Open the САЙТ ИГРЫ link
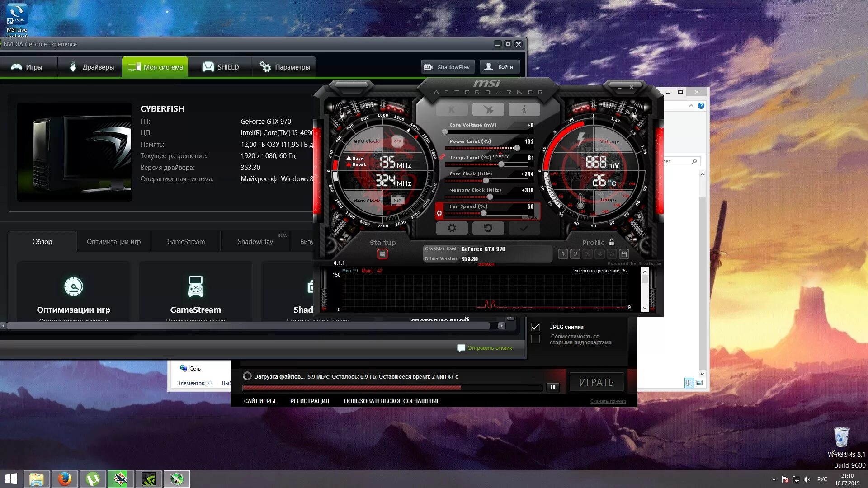 pos(259,401)
